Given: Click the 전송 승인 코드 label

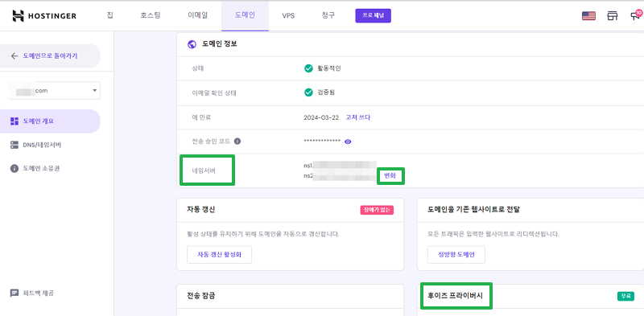Looking at the screenshot, I should pos(211,142).
